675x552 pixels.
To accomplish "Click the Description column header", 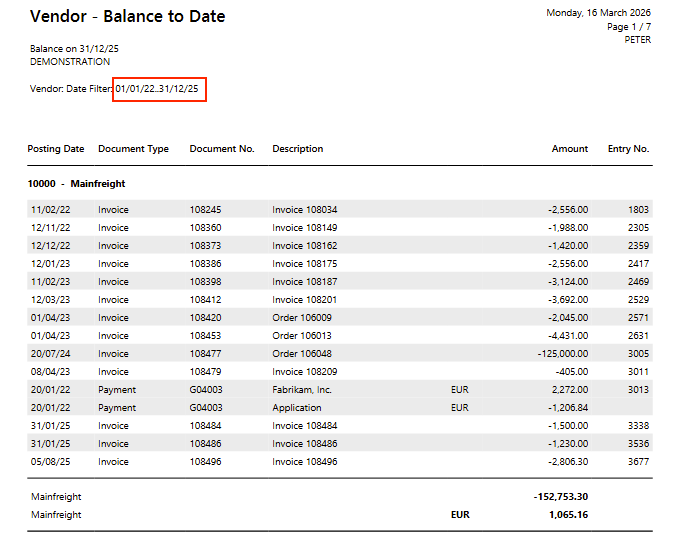I will point(297,149).
